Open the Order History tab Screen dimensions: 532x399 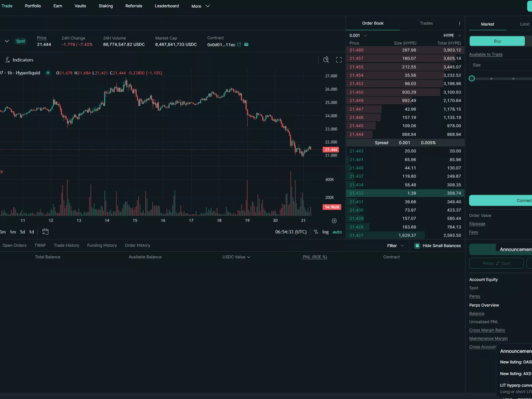137,245
